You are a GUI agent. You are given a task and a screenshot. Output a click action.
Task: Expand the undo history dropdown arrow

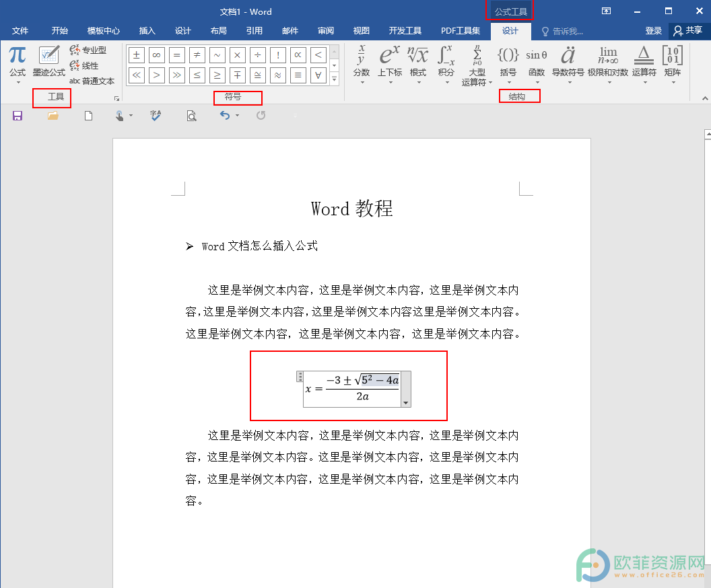tap(237, 116)
